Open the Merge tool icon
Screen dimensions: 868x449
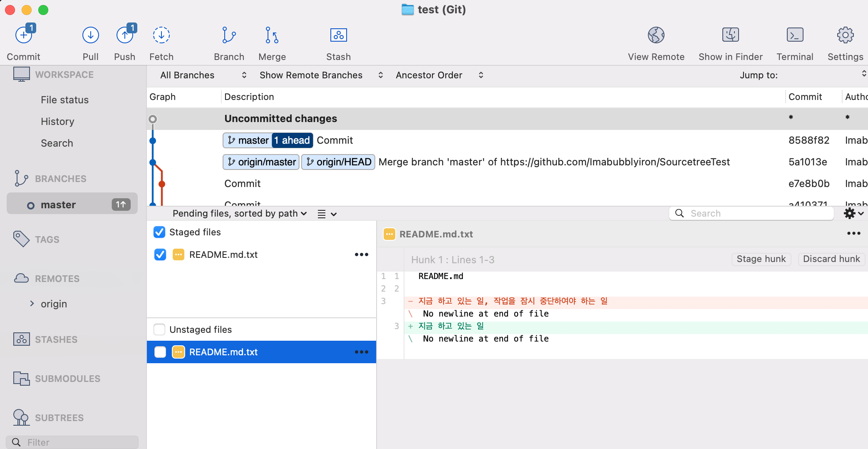272,35
